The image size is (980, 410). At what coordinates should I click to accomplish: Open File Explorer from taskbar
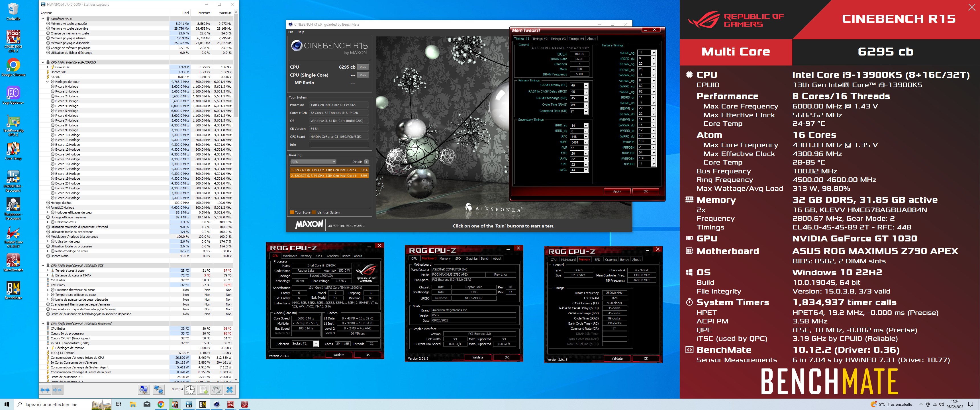133,404
